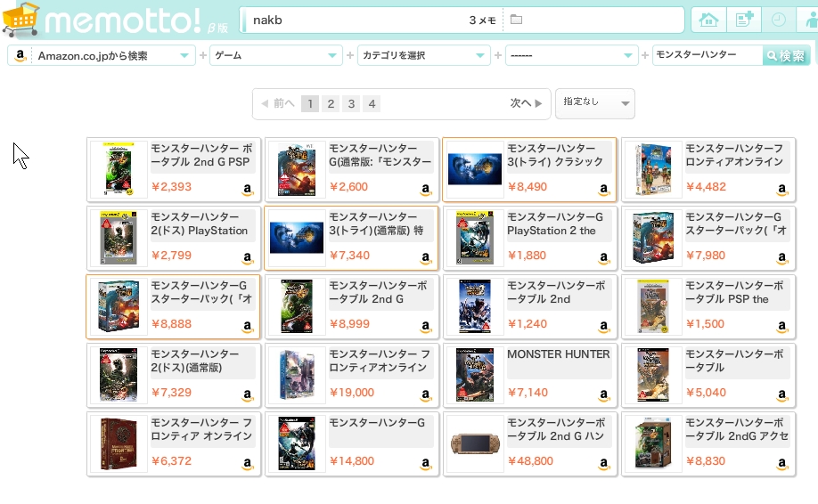Image resolution: width=818 pixels, height=504 pixels.
Task: Click the ¥7,340 price text
Action: pos(349,256)
